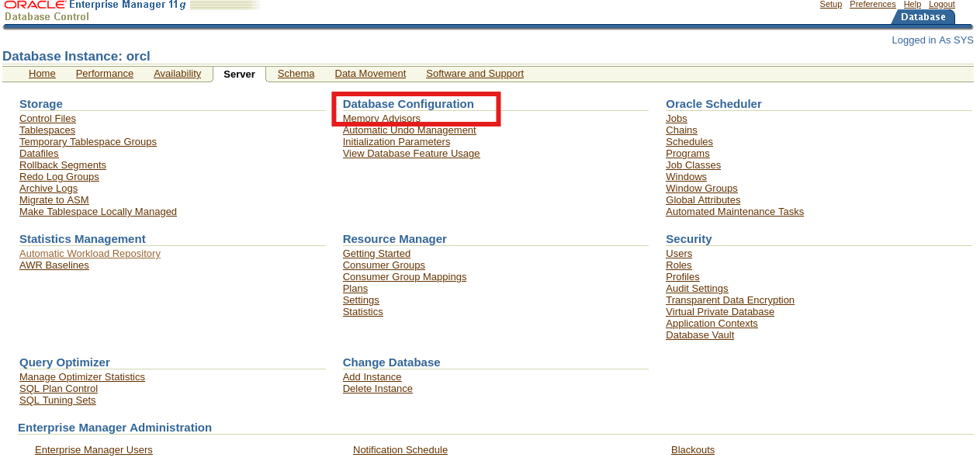The image size is (980, 468).
Task: Open Rollback Segments
Action: [63, 165]
